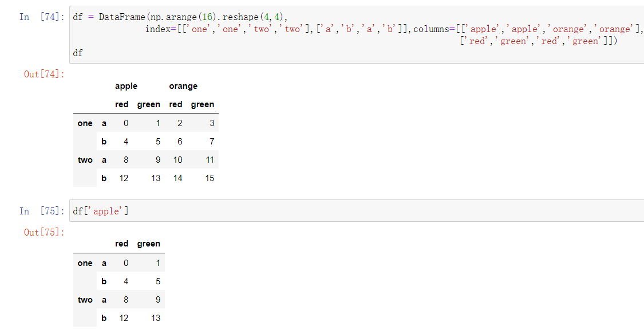Click the 'columns=' keyword in the code
Viewport: 644px width, 329px height.
click(434, 29)
